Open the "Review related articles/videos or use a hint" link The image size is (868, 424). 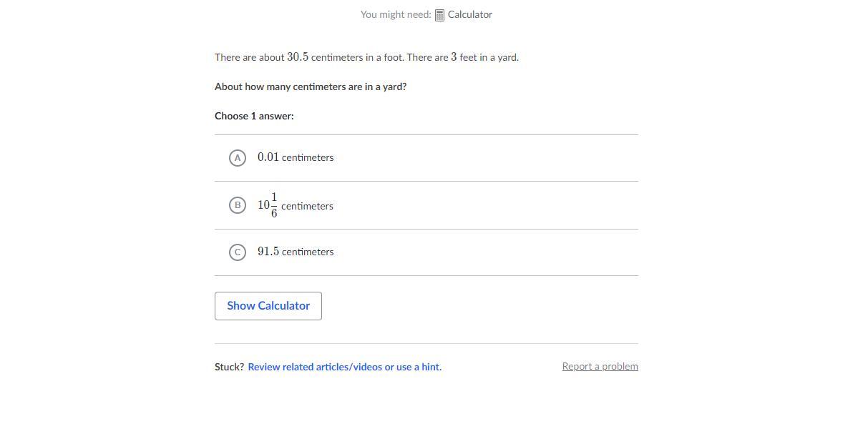click(344, 367)
